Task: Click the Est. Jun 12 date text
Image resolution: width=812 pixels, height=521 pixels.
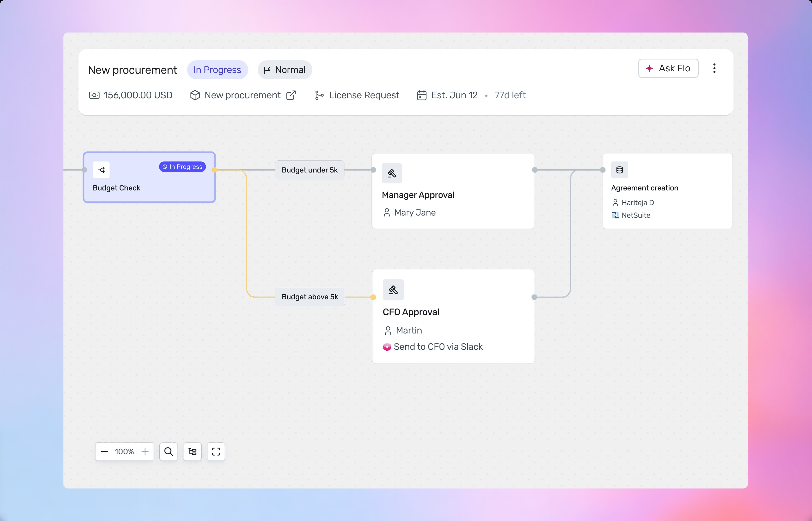Action: pos(454,95)
